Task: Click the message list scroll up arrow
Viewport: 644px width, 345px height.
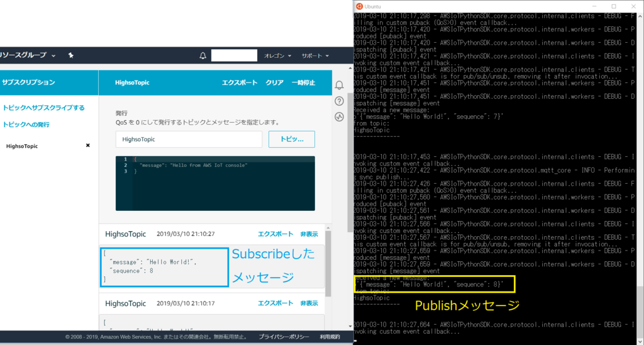Action: click(328, 228)
